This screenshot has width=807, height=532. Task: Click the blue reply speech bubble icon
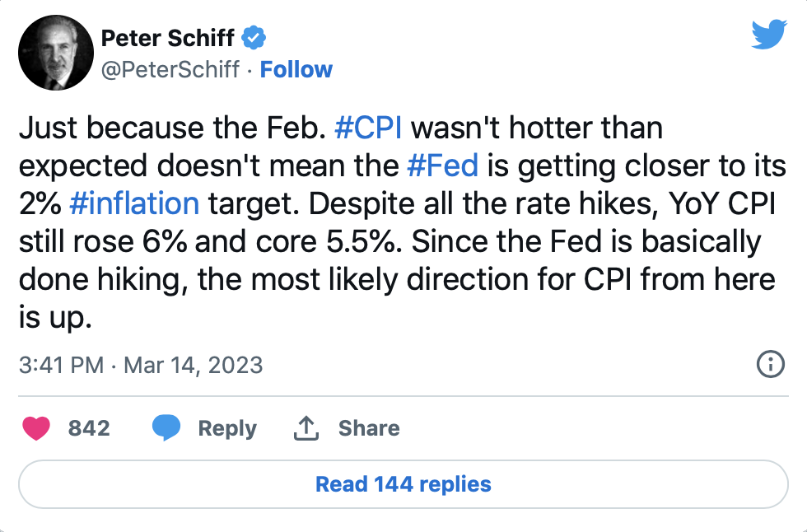(x=167, y=428)
